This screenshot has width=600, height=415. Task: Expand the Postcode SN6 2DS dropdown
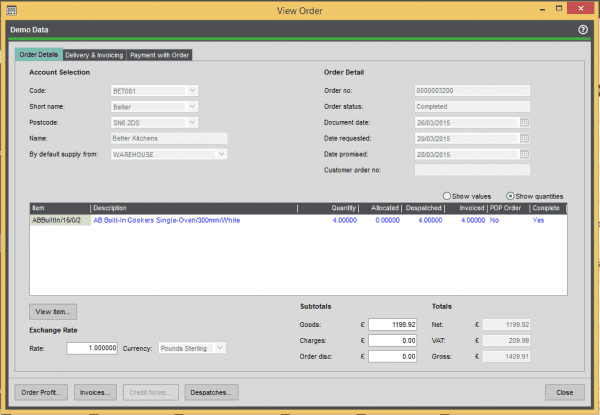pyautogui.click(x=192, y=122)
